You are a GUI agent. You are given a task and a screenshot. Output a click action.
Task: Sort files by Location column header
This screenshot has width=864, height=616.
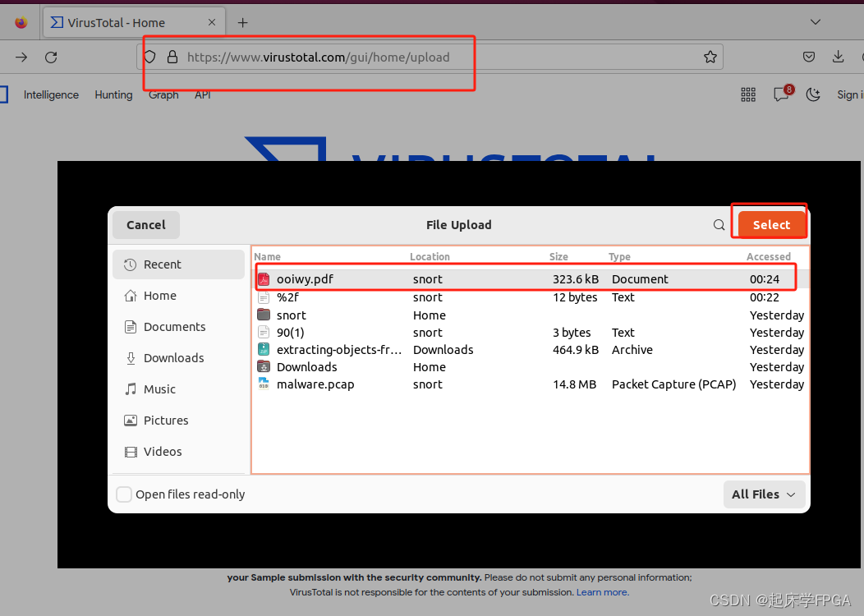click(430, 257)
